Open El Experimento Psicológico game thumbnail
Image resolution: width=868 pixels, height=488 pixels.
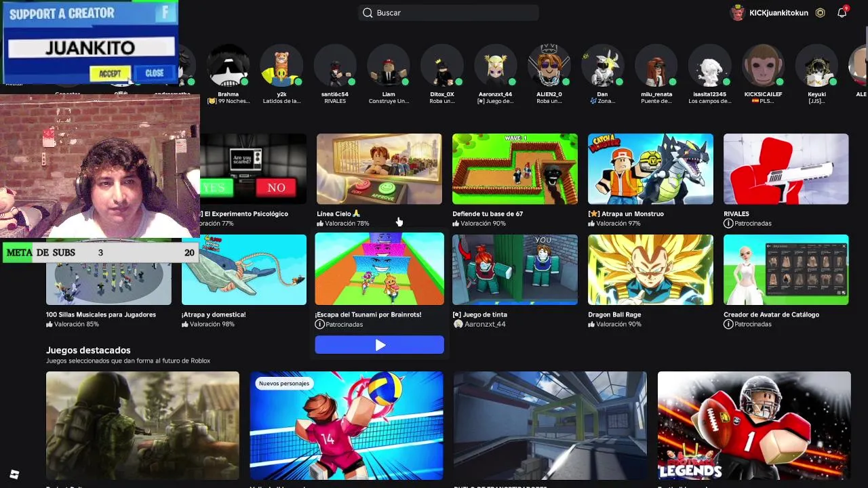point(253,169)
